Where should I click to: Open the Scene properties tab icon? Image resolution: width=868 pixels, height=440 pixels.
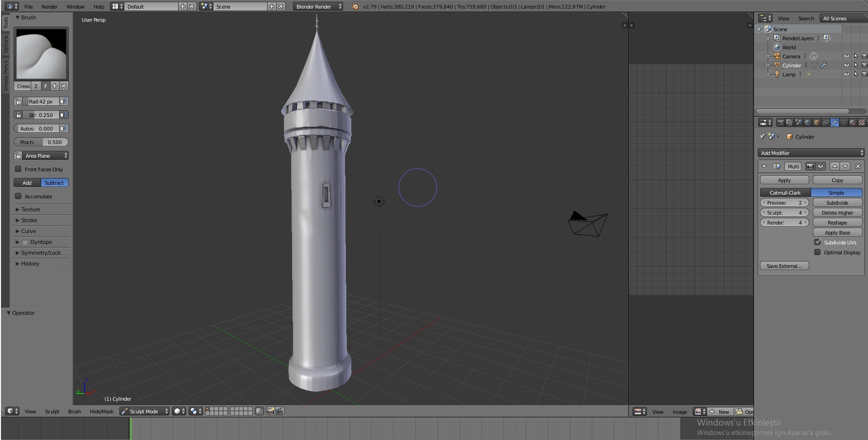[x=798, y=122]
